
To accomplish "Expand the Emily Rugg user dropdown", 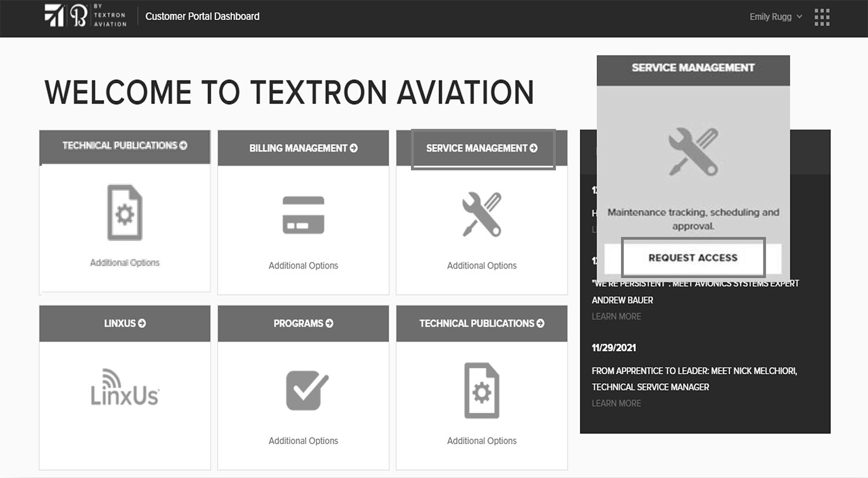I will tap(776, 17).
